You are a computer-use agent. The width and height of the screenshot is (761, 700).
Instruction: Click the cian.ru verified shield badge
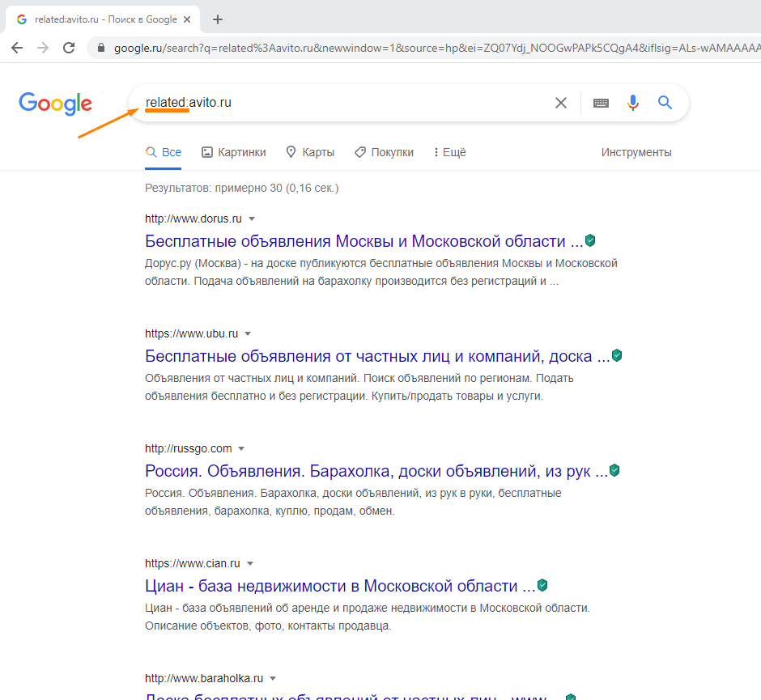pos(542,585)
